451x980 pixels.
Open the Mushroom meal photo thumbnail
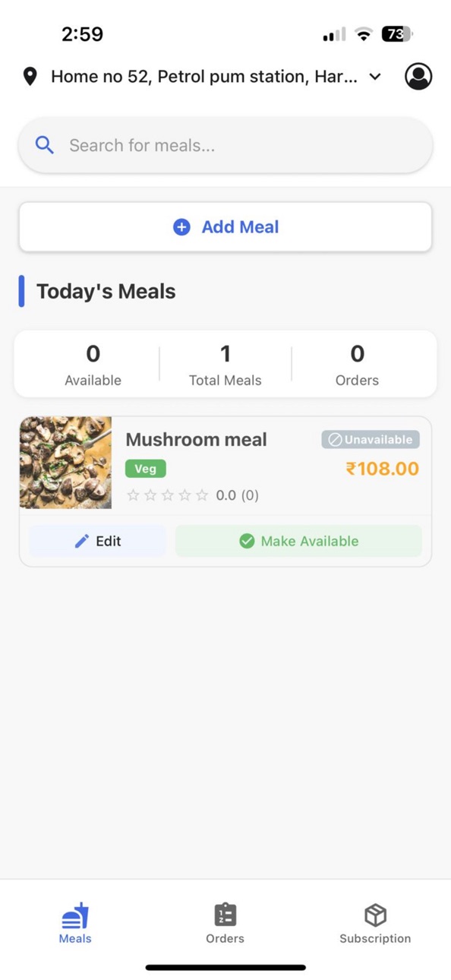coord(65,463)
